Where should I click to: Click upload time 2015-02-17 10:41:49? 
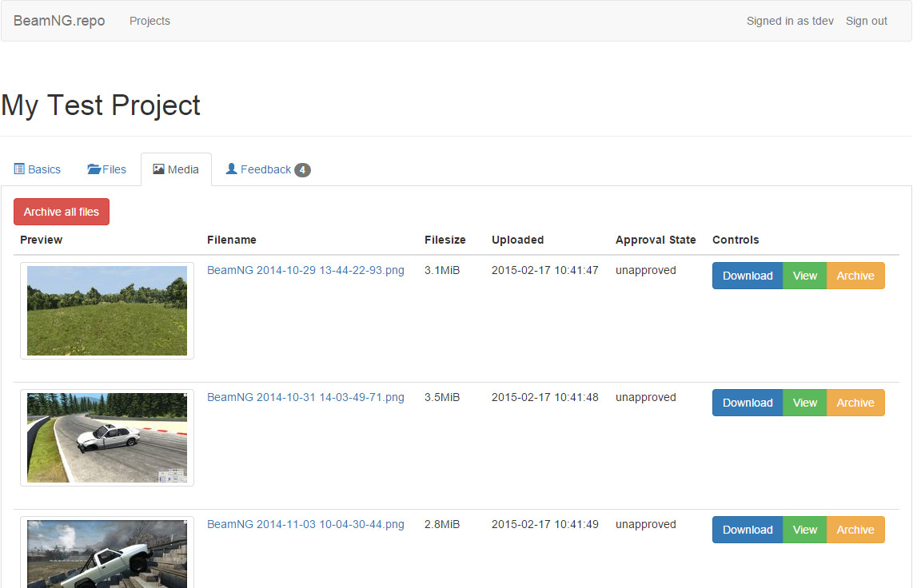coord(545,525)
